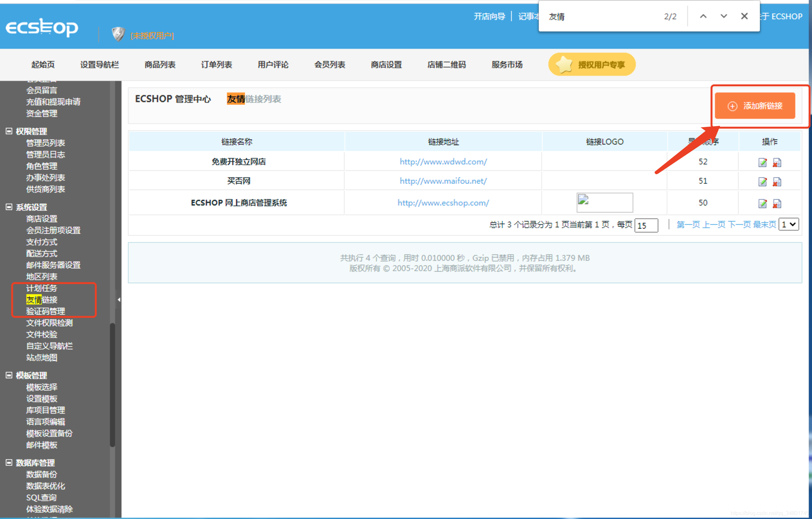Open the 开店向导 link

[490, 16]
